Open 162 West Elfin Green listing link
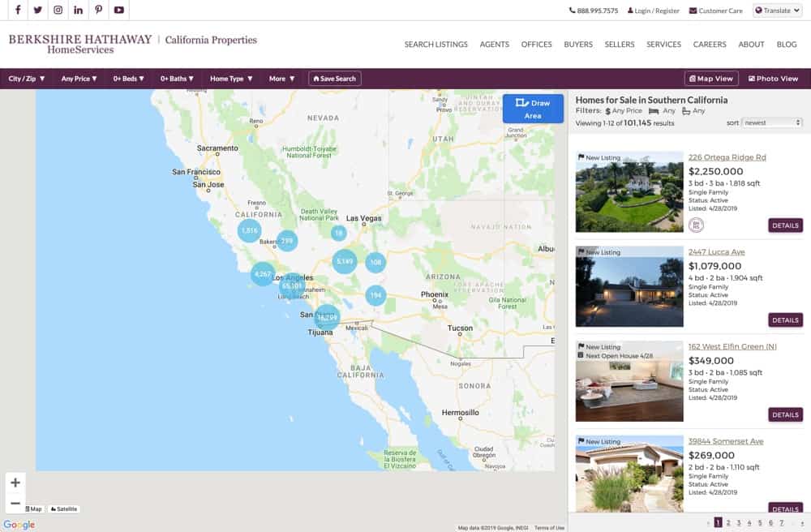The image size is (811, 532). (x=732, y=346)
